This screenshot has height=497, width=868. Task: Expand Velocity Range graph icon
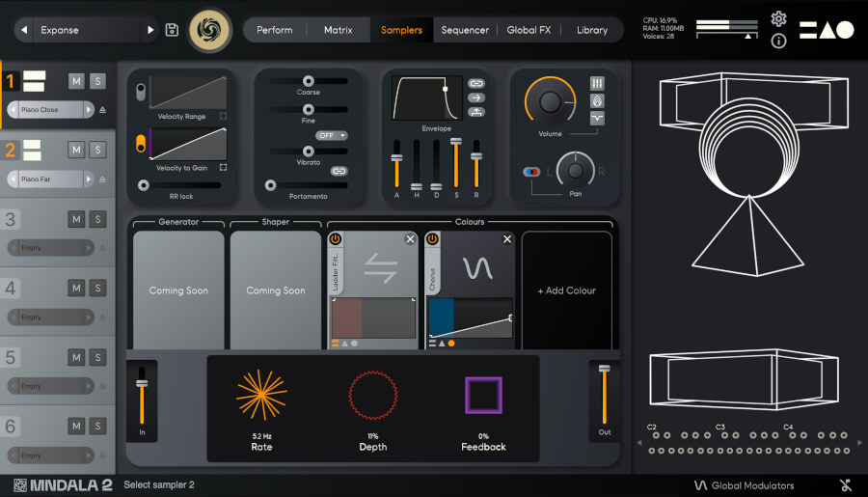[x=223, y=117]
